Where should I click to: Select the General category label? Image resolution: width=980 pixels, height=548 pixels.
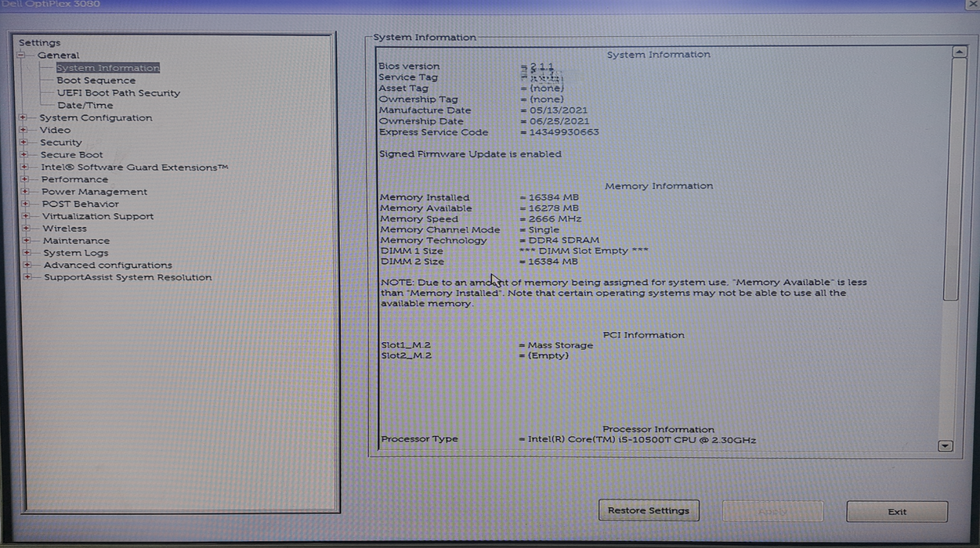point(58,56)
